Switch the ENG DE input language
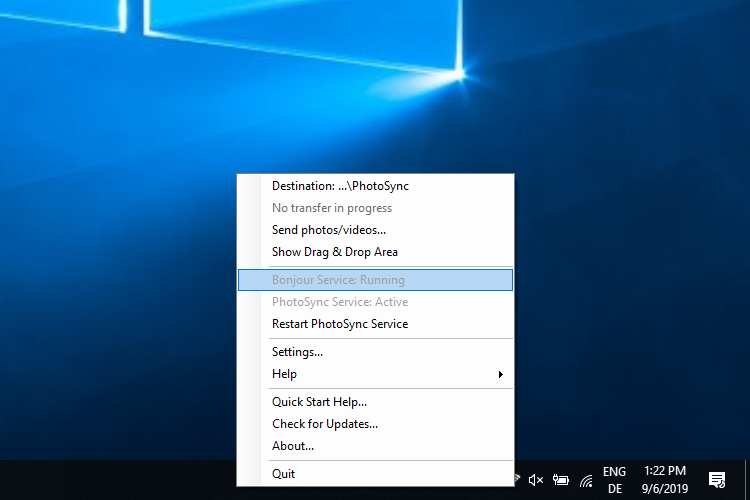Viewport: 750px width, 500px height. pos(615,480)
